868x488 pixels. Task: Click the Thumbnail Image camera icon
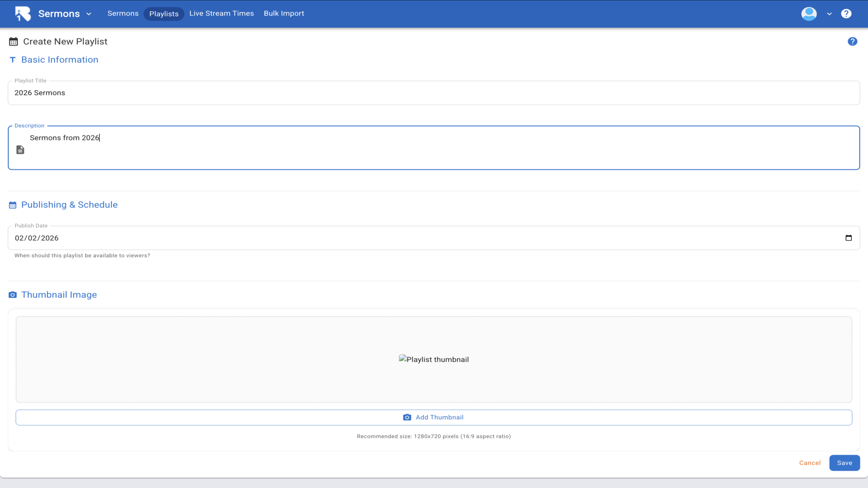coord(13,295)
